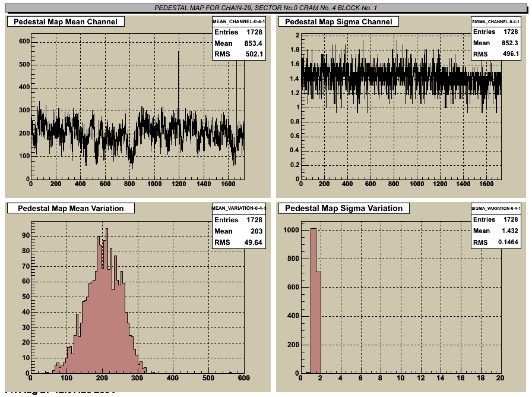Click y-axis label 90 in Mean Variation plot

point(26,236)
